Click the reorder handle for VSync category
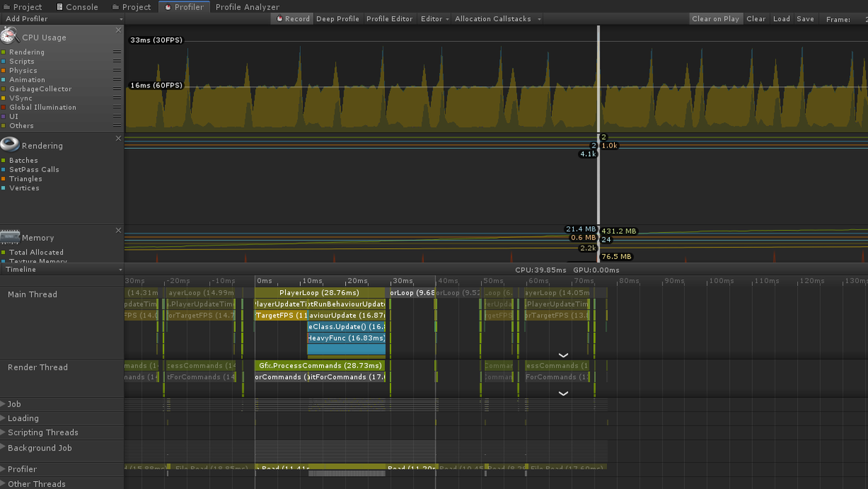 (116, 98)
